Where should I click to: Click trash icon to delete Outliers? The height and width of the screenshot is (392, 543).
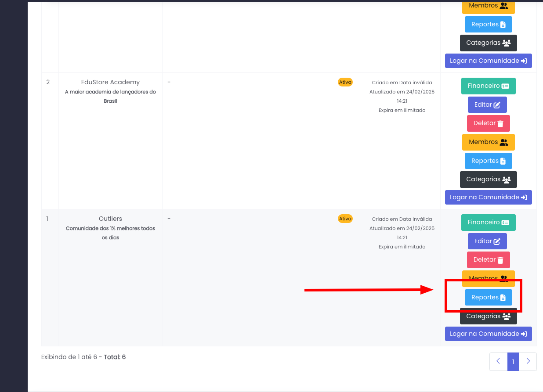click(x=500, y=260)
